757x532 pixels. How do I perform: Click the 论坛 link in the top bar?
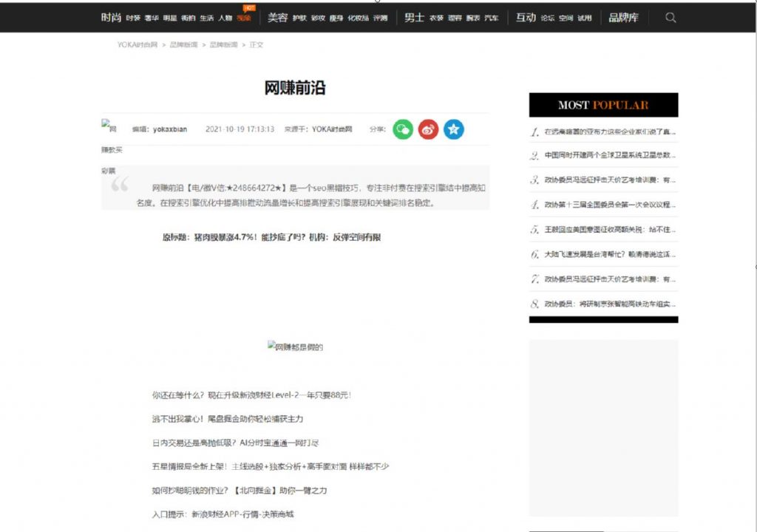click(x=547, y=18)
